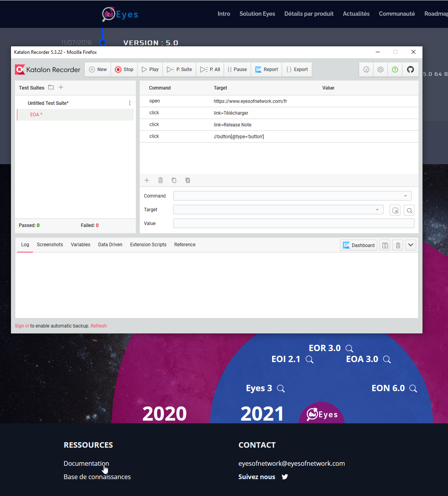This screenshot has width=448, height=496.
Task: Clear the log with trash icon
Action: pyautogui.click(x=398, y=245)
